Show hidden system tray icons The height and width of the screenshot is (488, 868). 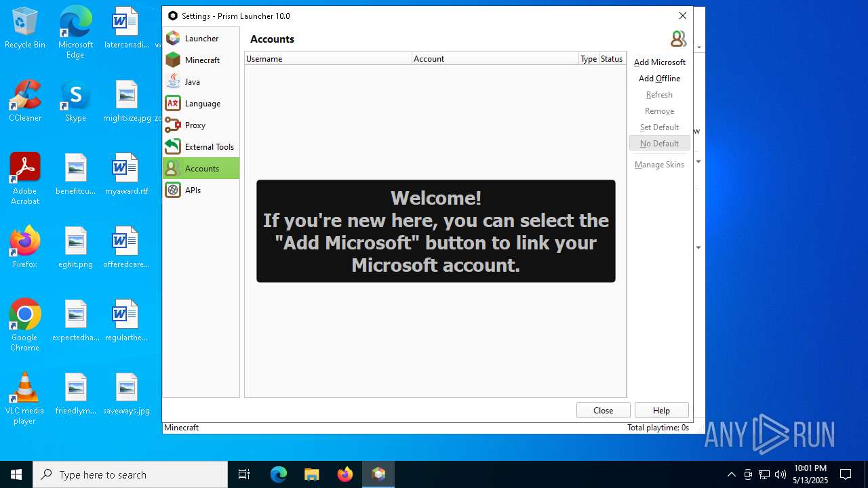(x=731, y=474)
